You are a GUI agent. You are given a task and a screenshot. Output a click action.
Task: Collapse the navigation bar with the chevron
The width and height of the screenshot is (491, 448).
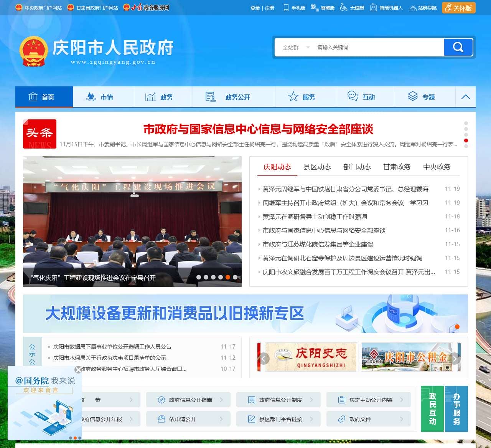pyautogui.click(x=465, y=97)
